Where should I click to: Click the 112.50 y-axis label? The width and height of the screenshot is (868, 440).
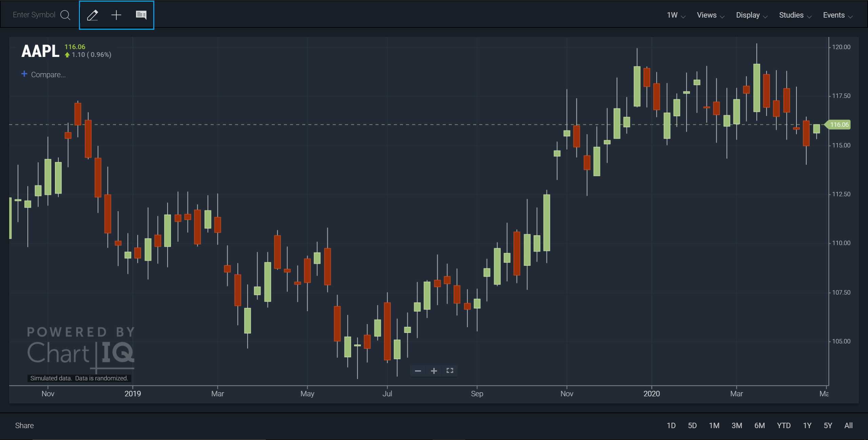coord(841,194)
